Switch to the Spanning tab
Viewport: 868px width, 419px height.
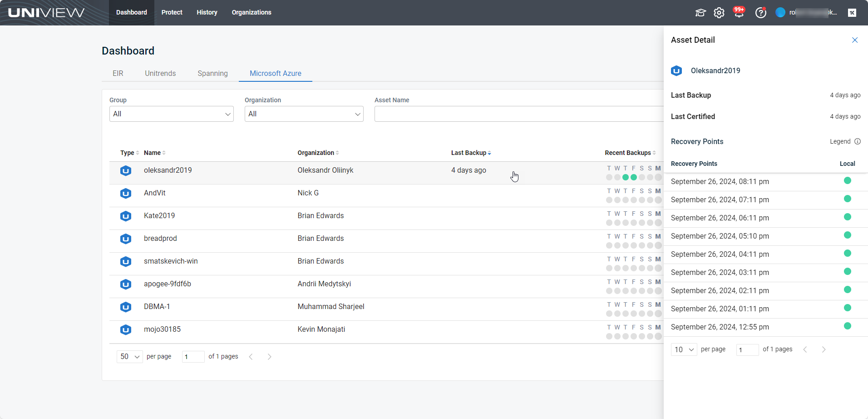213,73
